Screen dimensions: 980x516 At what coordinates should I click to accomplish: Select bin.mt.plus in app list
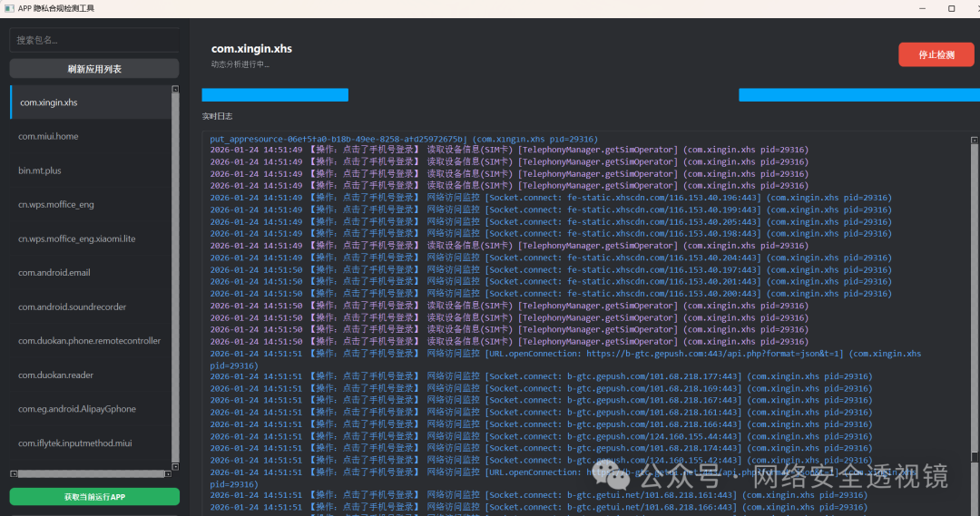tap(91, 170)
